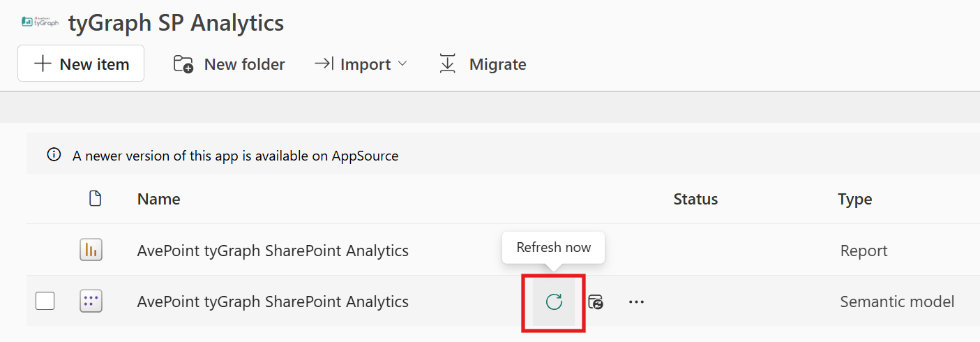Screen dimensions: 980x342
Task: Open more options ellipsis for semantic model
Action: 636,302
